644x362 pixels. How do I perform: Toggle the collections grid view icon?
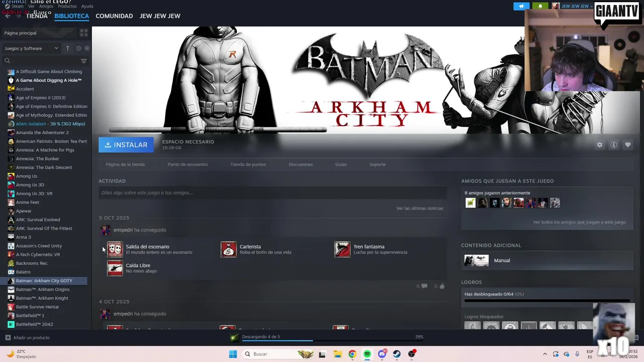click(84, 33)
